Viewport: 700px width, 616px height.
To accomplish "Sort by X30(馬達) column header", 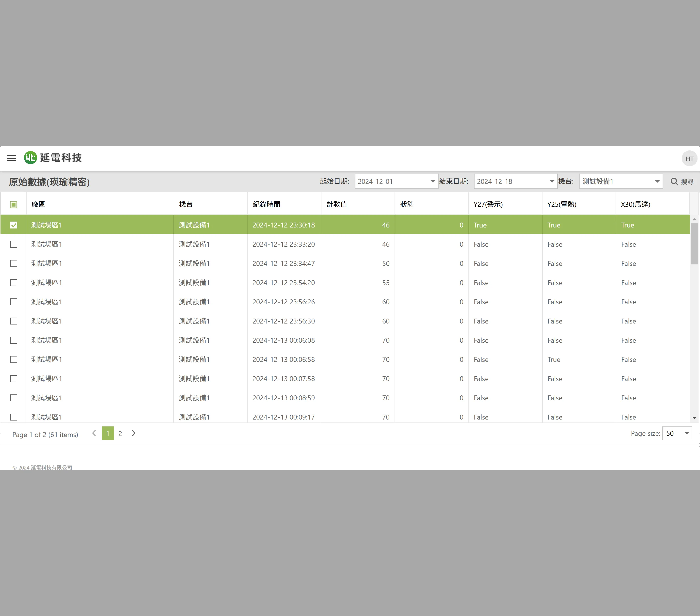I will point(652,204).
